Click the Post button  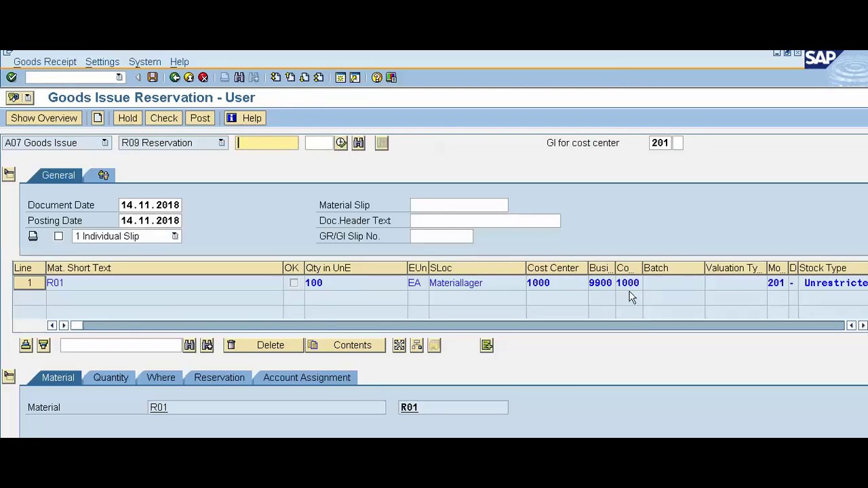click(200, 118)
